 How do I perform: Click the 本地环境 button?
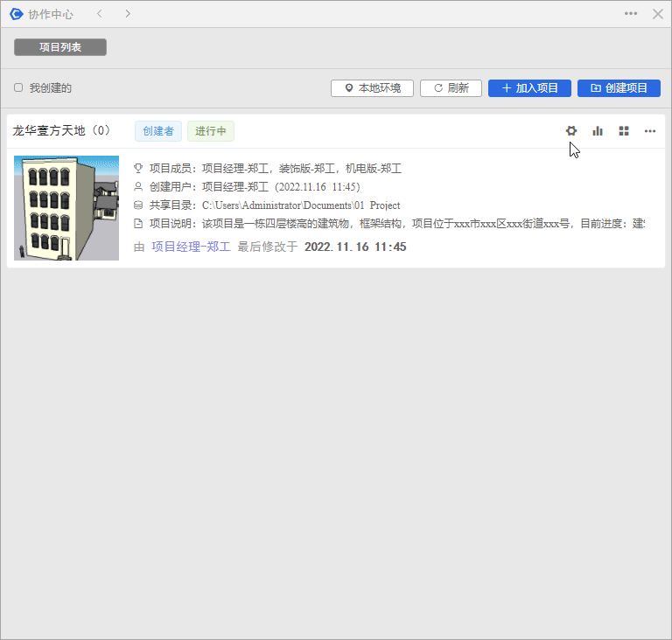point(372,88)
